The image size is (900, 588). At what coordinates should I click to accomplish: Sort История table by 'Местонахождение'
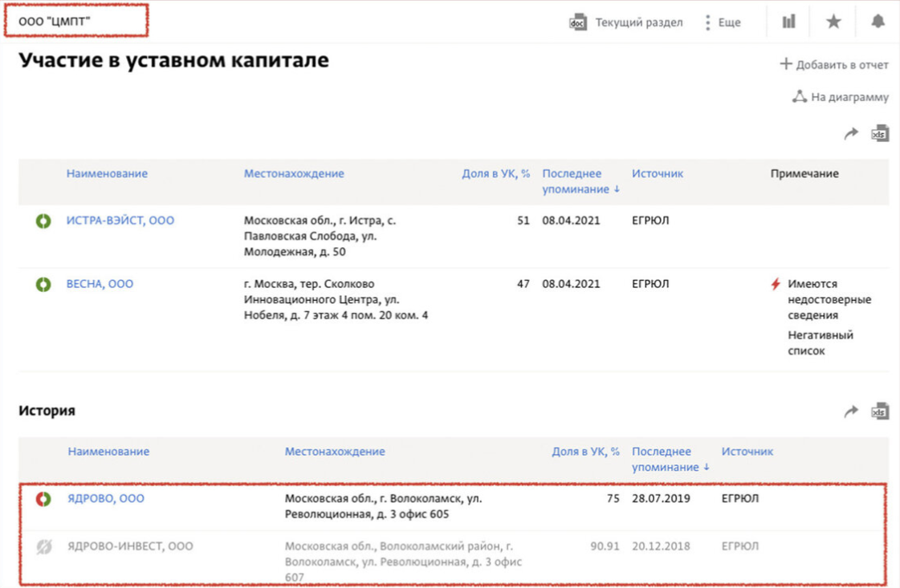pos(335,451)
